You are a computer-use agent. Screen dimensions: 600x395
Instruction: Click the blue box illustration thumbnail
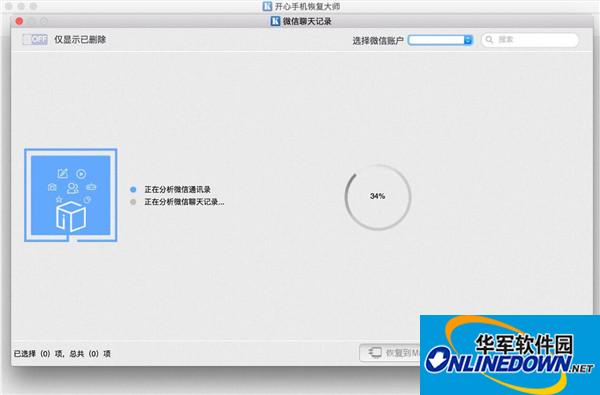click(x=71, y=195)
